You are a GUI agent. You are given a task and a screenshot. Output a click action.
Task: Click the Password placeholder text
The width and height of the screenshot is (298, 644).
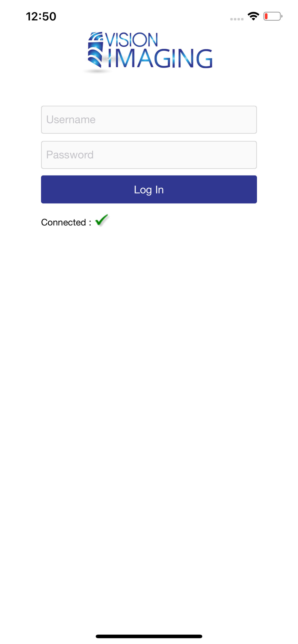coord(70,155)
